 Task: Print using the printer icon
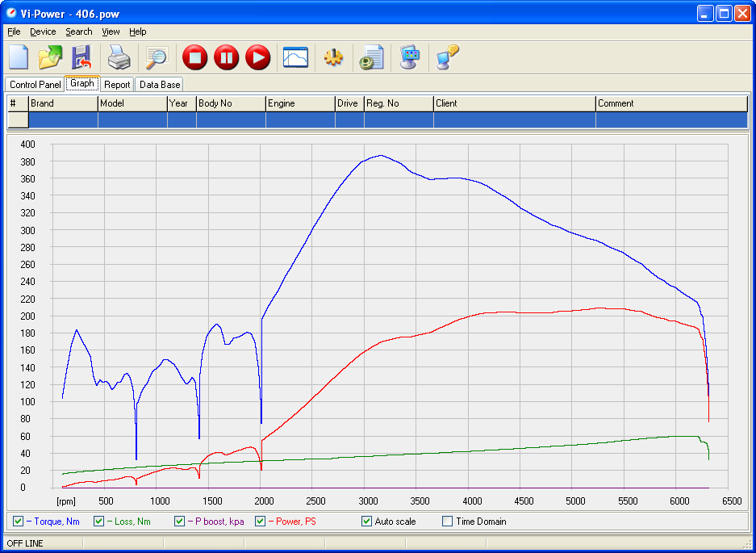click(119, 57)
